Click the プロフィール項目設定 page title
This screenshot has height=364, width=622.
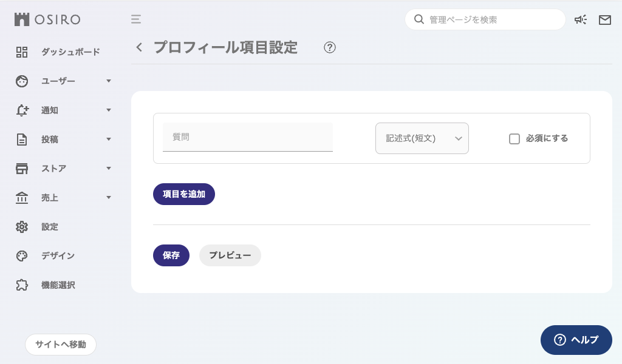coord(226,47)
